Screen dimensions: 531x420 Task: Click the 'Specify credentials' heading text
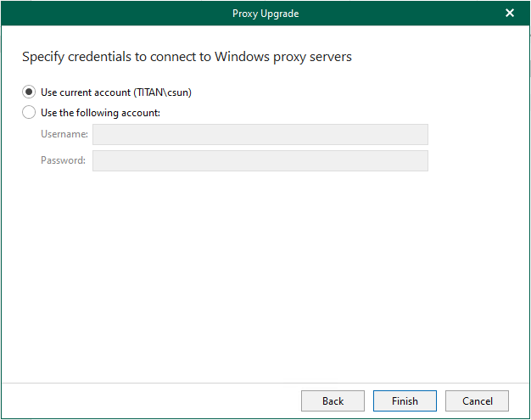[187, 57]
